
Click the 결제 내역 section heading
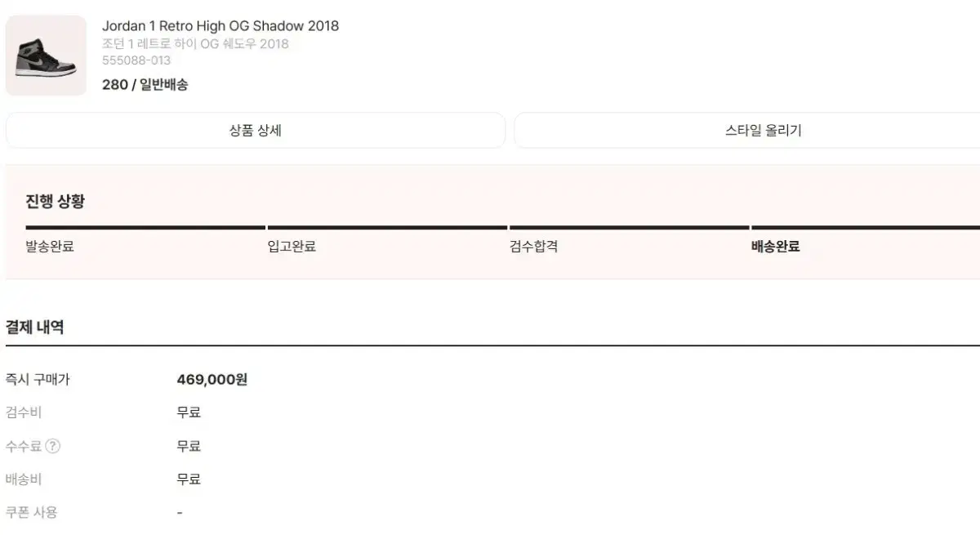pyautogui.click(x=35, y=328)
